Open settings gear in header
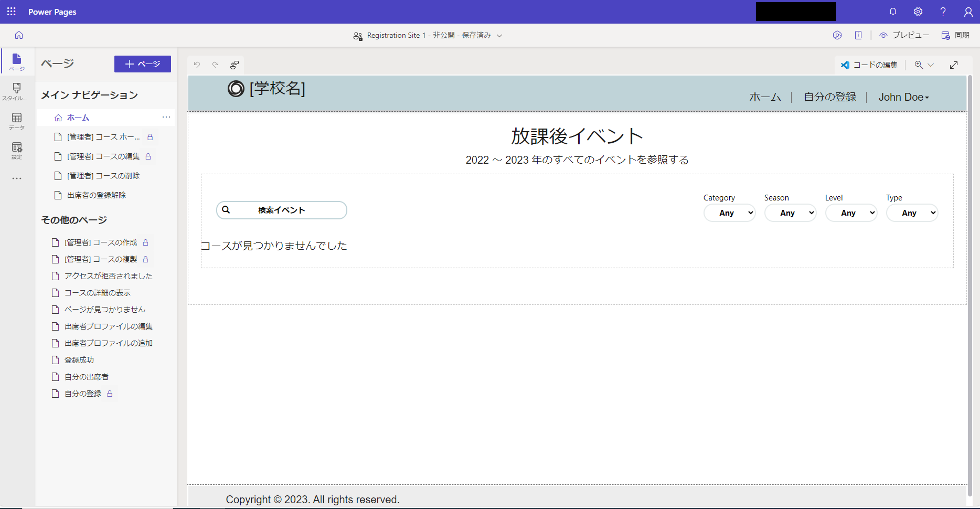This screenshot has width=980, height=509. pos(918,12)
